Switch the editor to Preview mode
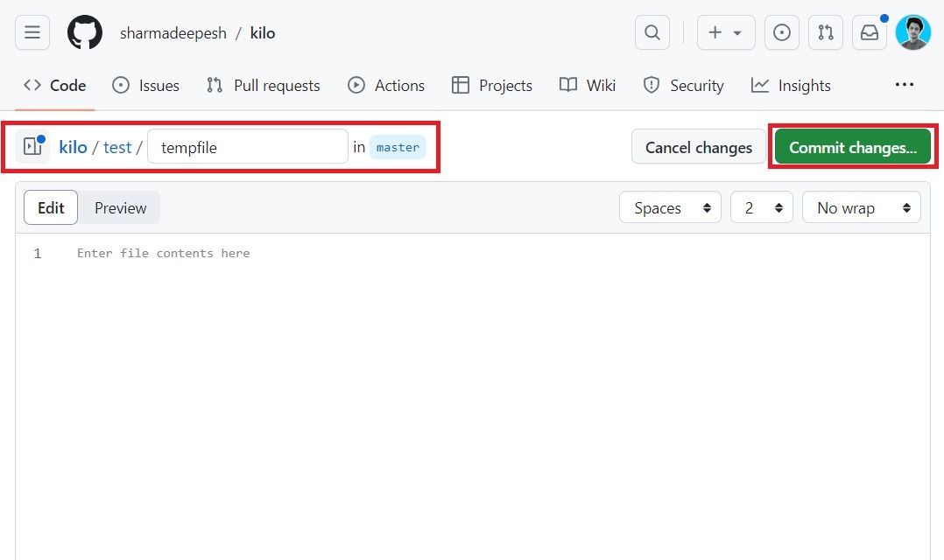This screenshot has width=944, height=560. pyautogui.click(x=120, y=207)
